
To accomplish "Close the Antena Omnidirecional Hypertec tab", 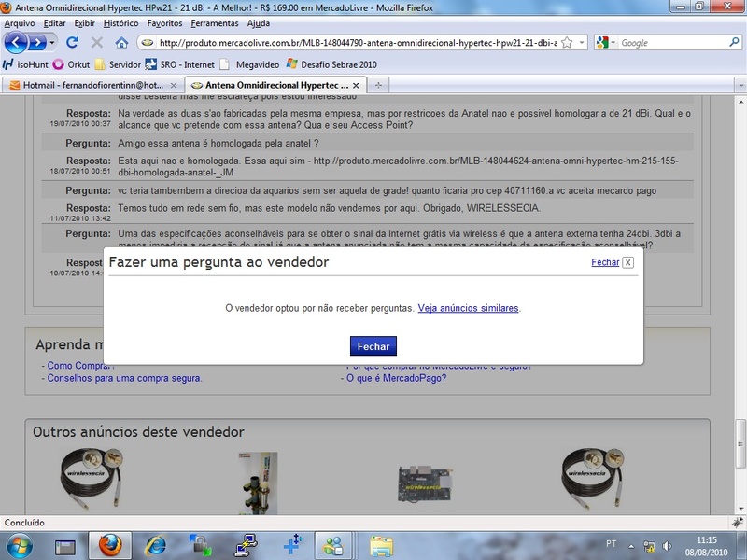I will [356, 85].
